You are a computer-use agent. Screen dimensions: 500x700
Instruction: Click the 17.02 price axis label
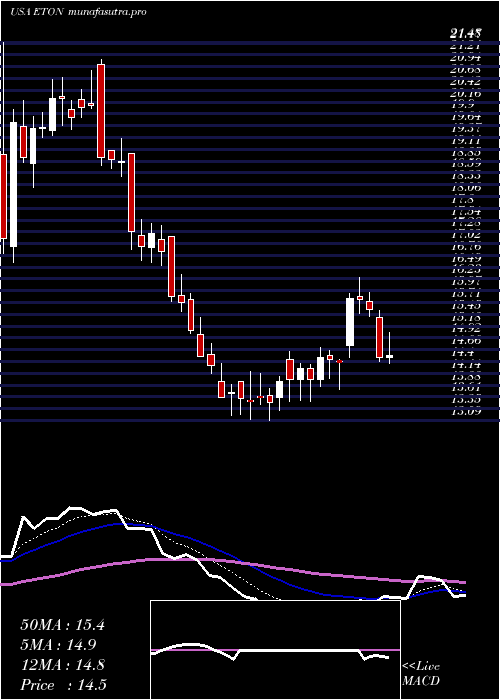pyautogui.click(x=466, y=235)
